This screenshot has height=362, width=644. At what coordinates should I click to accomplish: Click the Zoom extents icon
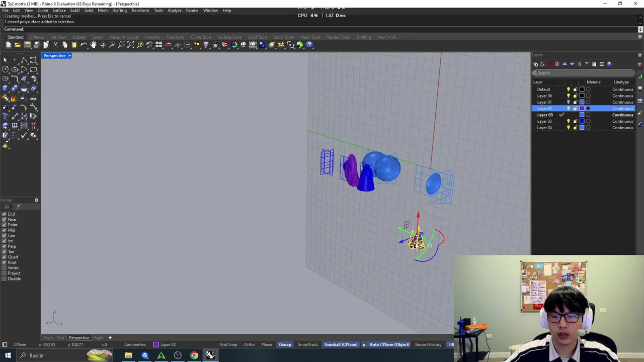pos(131,45)
